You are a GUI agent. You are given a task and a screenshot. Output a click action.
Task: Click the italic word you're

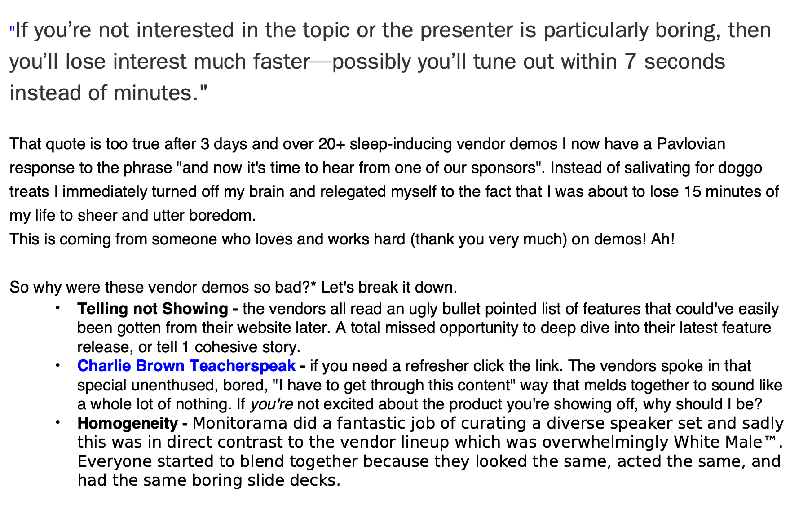[x=272, y=404]
